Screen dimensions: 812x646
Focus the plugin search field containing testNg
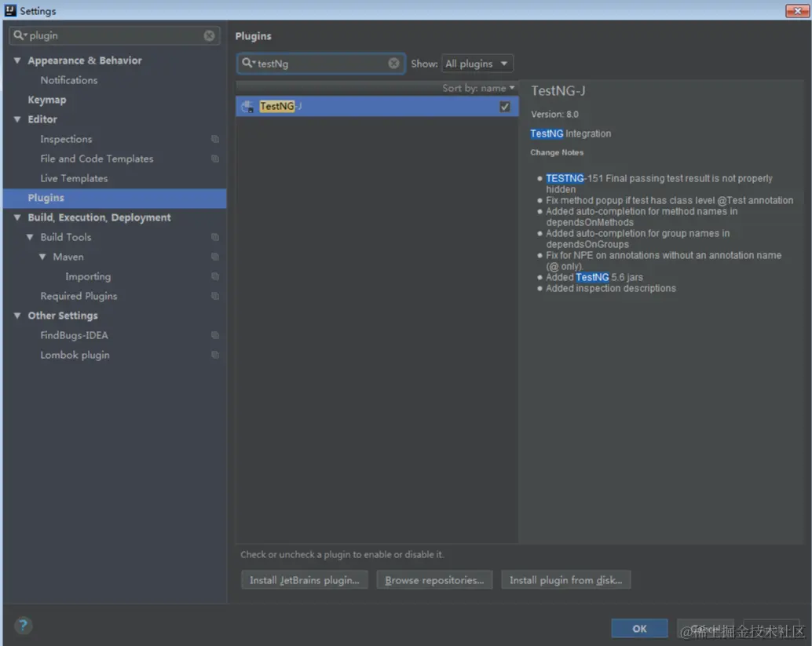point(320,63)
